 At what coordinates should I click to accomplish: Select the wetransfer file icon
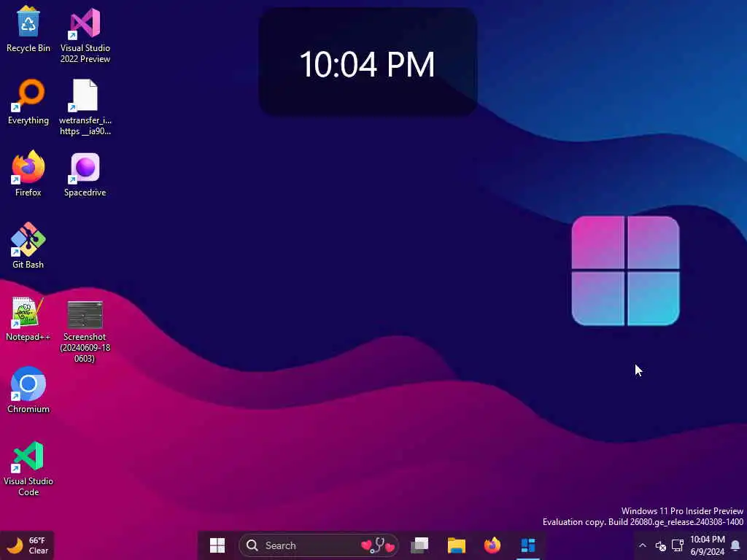click(x=85, y=108)
